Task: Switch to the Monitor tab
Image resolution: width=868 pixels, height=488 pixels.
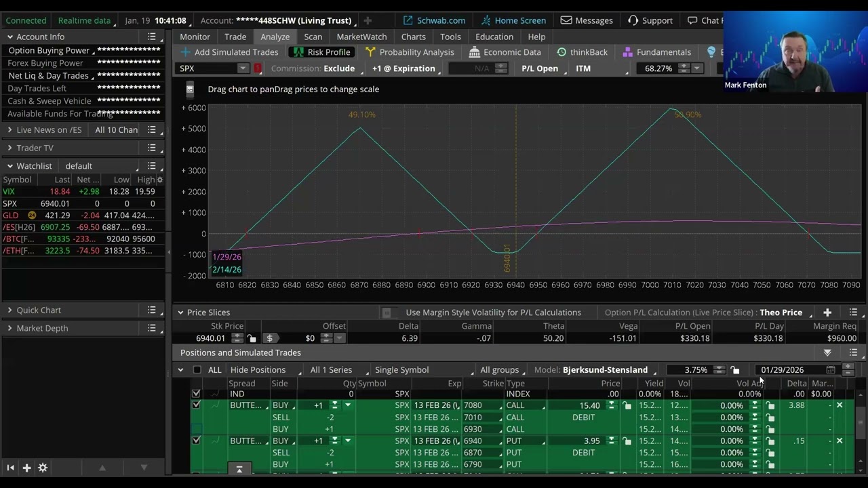Action: point(195,37)
